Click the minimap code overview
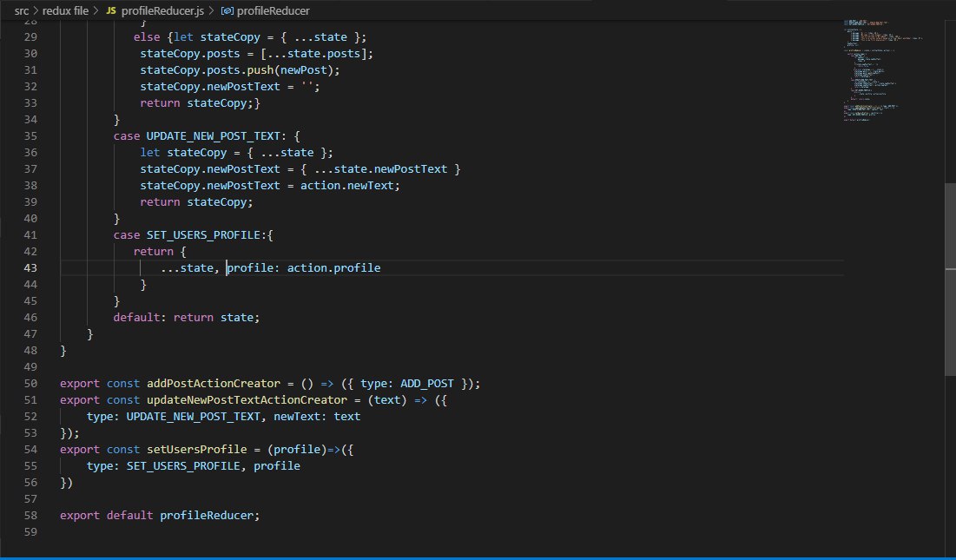The width and height of the screenshot is (956, 560). pyautogui.click(x=883, y=70)
